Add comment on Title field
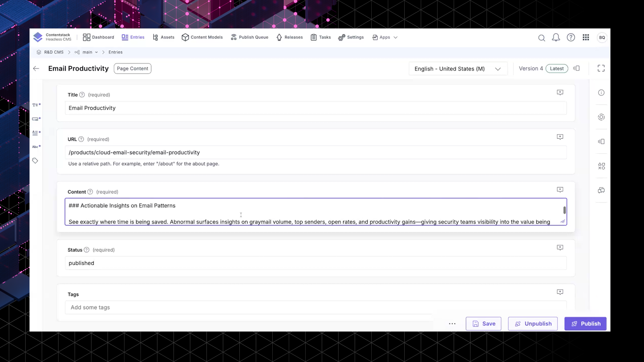This screenshot has width=644, height=362. pos(560,93)
